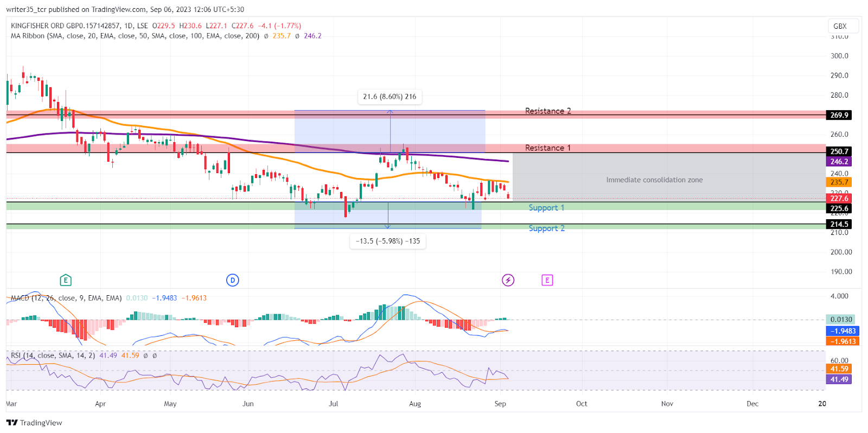Click the blue dividend D marker icon
Viewport: 868px width, 433px height.
[233, 280]
